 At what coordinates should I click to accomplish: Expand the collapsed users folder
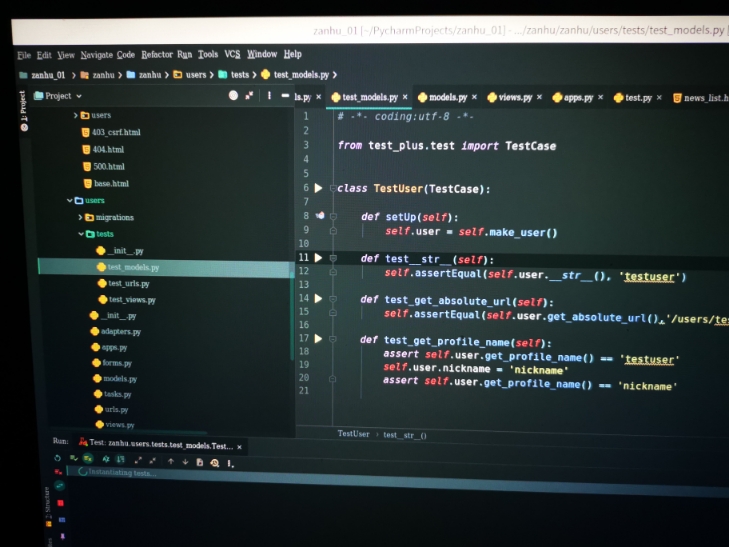click(x=75, y=115)
